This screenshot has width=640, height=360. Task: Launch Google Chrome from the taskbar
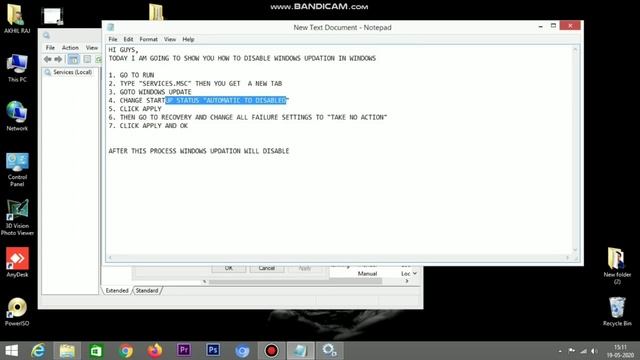click(126, 351)
